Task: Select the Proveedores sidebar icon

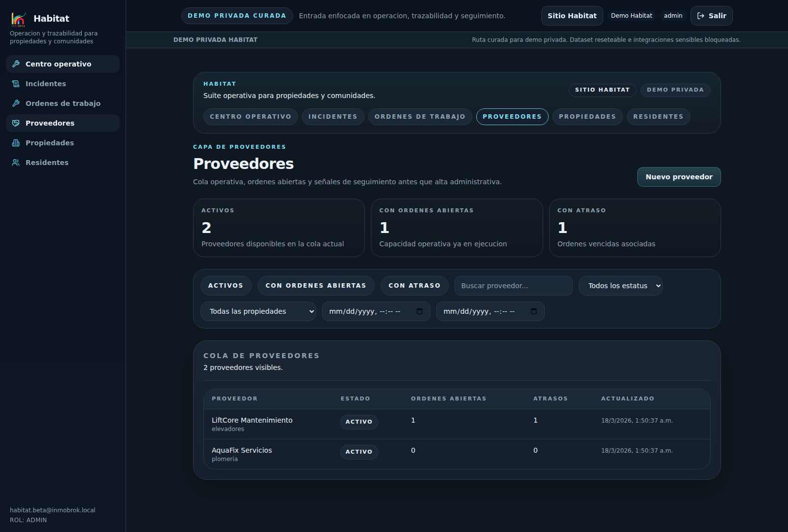Action: [x=15, y=123]
